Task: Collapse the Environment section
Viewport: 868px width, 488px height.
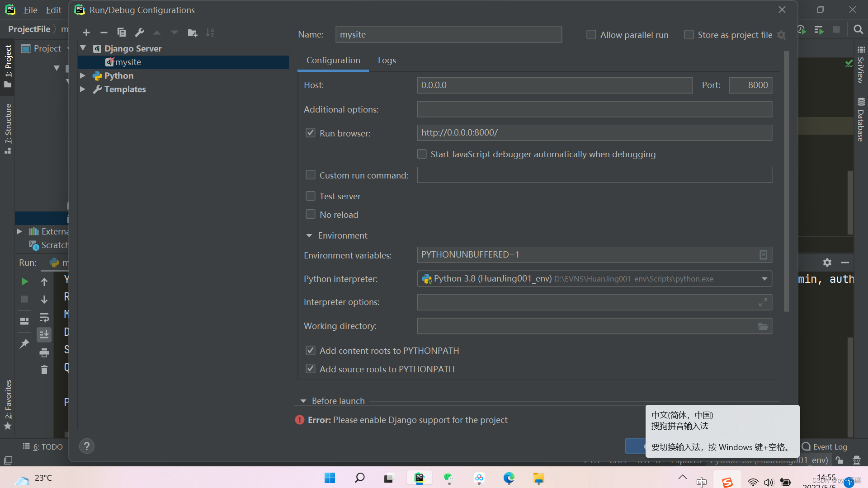Action: [309, 235]
